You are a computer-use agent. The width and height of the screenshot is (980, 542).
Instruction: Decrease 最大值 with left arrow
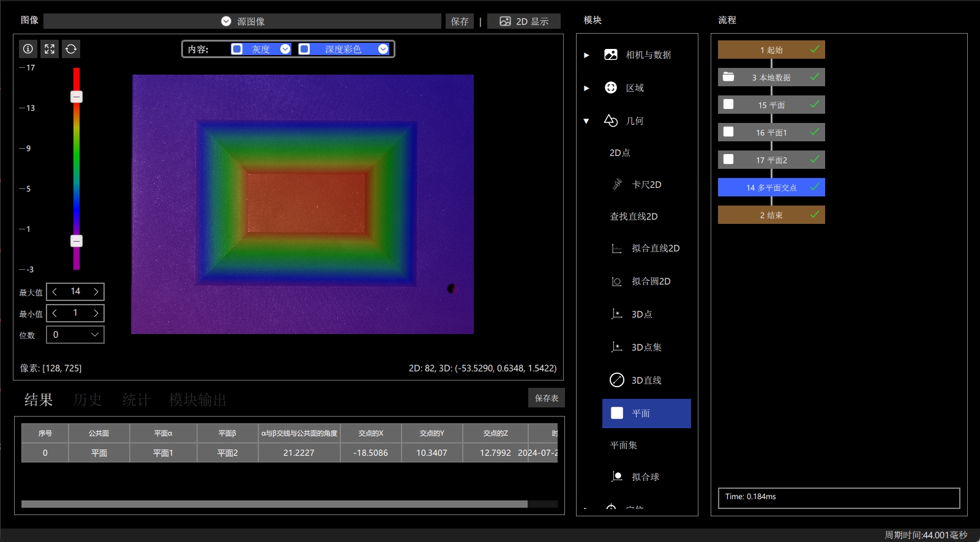[54, 292]
